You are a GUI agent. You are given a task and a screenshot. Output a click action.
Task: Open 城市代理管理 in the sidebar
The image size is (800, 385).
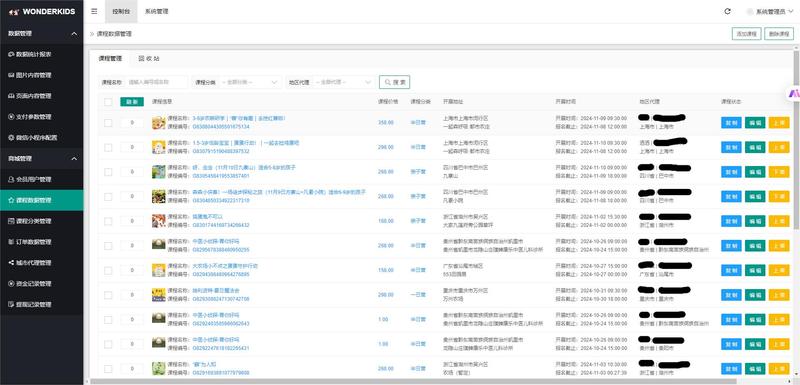(x=42, y=263)
